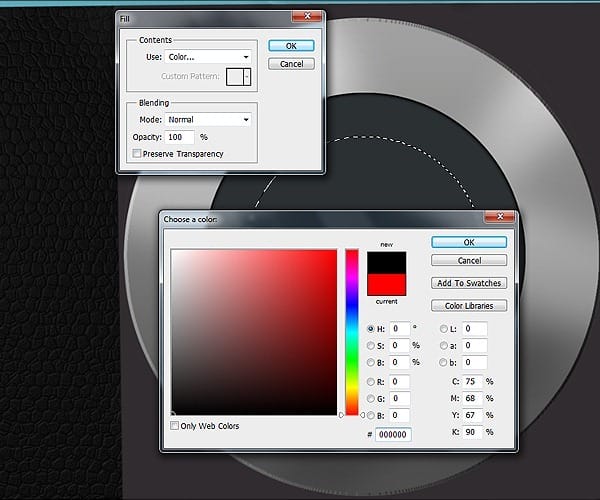
Task: Click the Add To Swatches button
Action: (469, 283)
